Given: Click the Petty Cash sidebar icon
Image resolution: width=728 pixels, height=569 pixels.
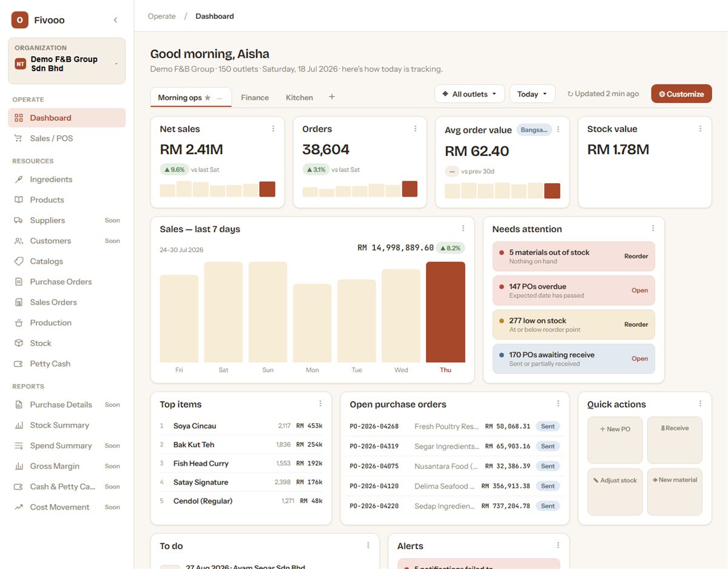Looking at the screenshot, I should point(18,364).
